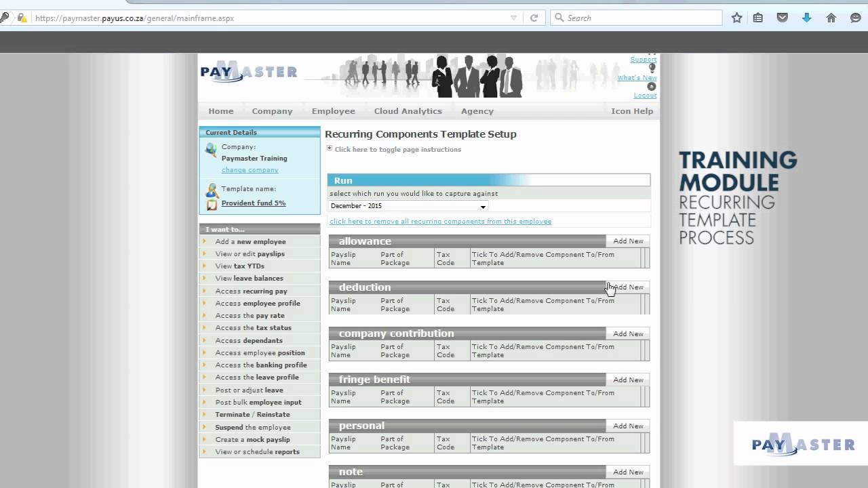Select Add a new employee

250,241
